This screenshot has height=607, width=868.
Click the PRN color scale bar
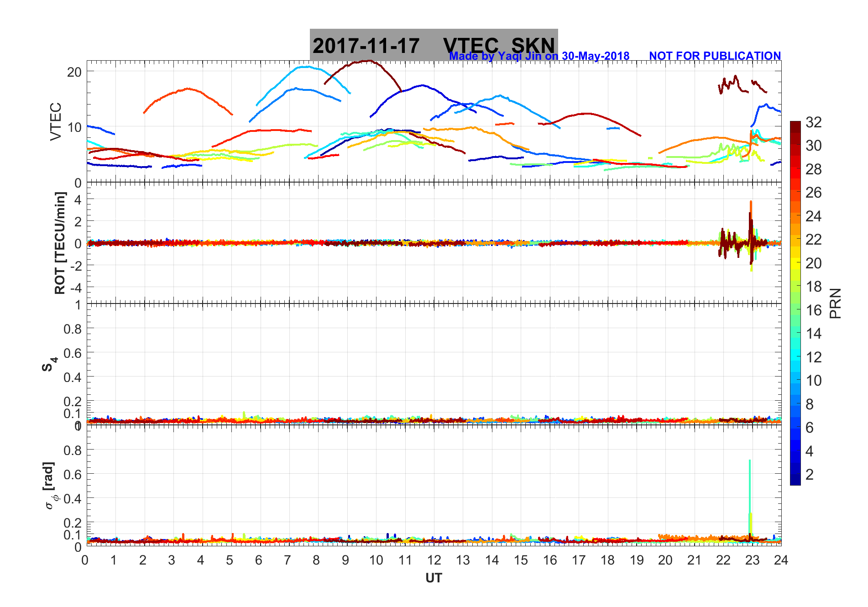[795, 303]
